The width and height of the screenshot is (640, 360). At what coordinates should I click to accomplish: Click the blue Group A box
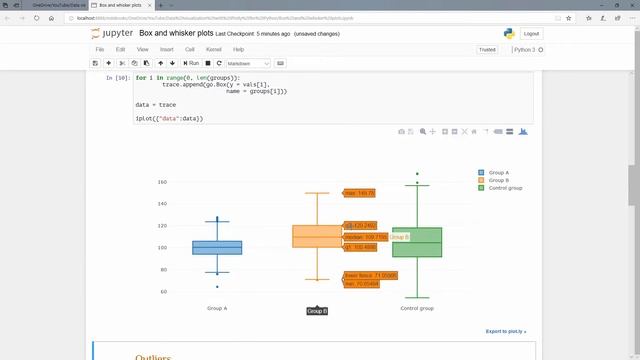(x=217, y=248)
